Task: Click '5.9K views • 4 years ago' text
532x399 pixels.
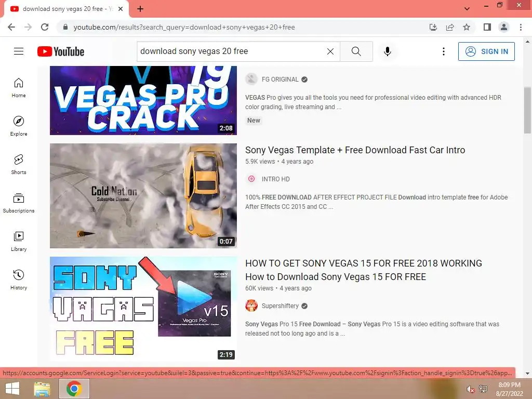Action: [279, 162]
